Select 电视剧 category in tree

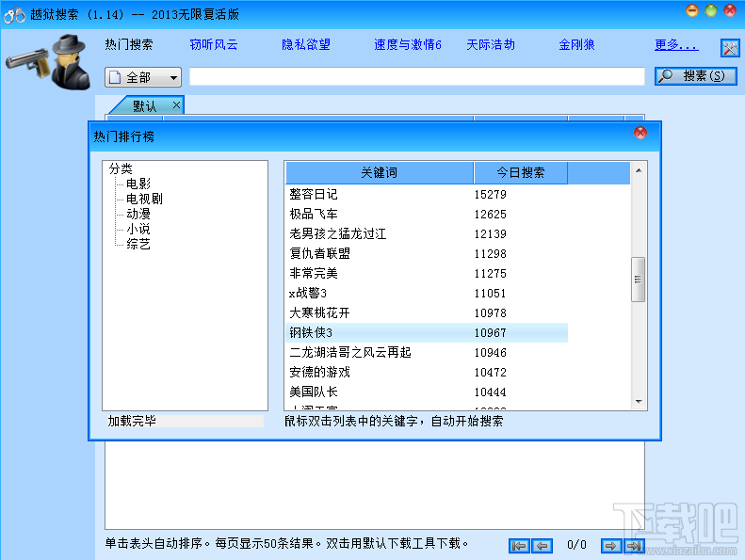click(x=144, y=199)
